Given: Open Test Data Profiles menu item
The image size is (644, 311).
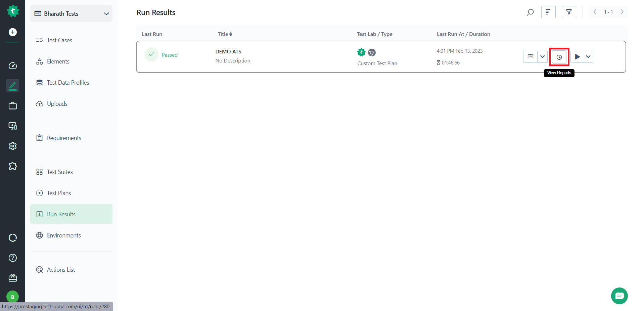Looking at the screenshot, I should pyautogui.click(x=71, y=83).
